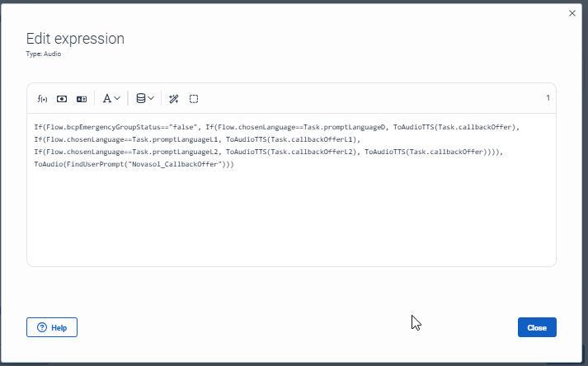The height and width of the screenshot is (366, 588).
Task: Click the magic wand icon
Action: (174, 99)
